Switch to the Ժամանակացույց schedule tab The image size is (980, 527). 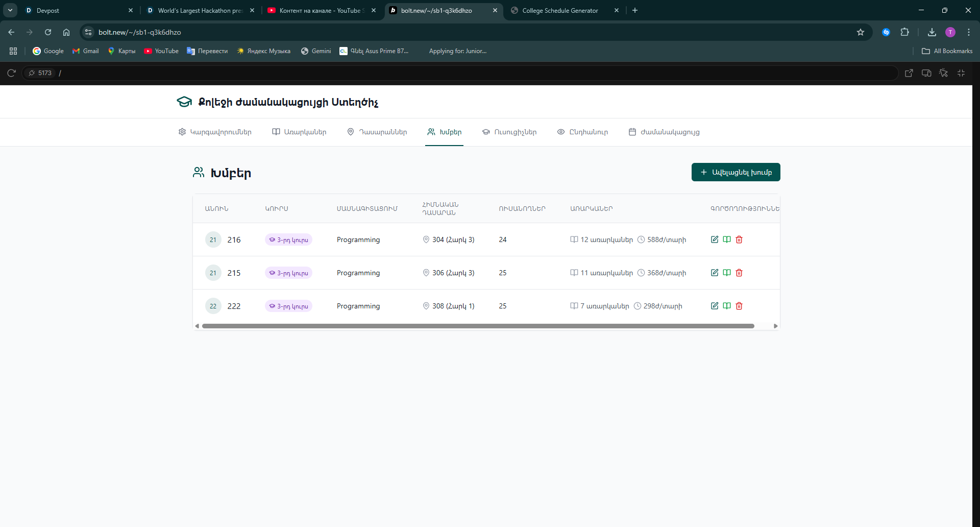(664, 132)
